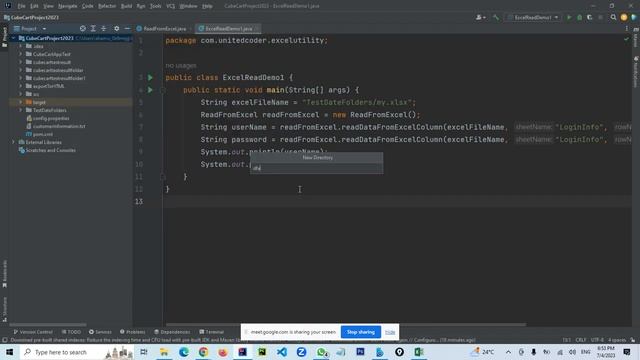Click the Build project hammer icon

pyautogui.click(x=496, y=18)
